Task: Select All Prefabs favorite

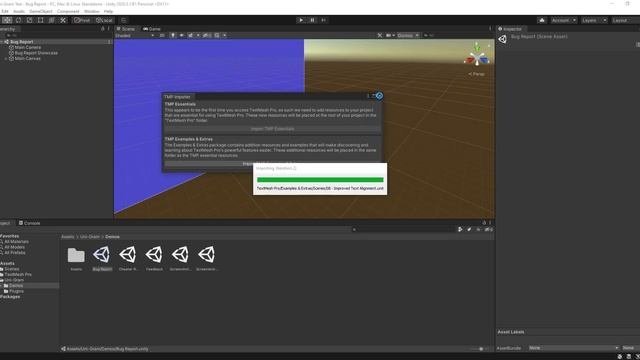Action: coord(15,253)
